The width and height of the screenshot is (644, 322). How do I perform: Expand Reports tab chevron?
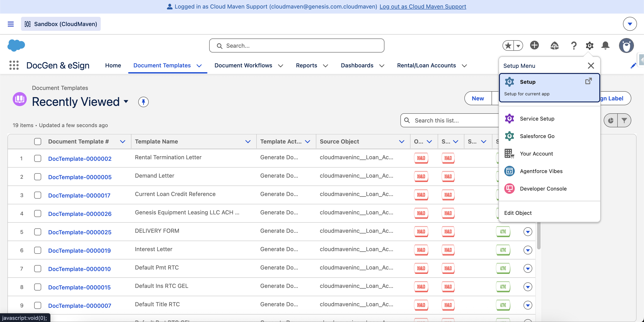(325, 66)
